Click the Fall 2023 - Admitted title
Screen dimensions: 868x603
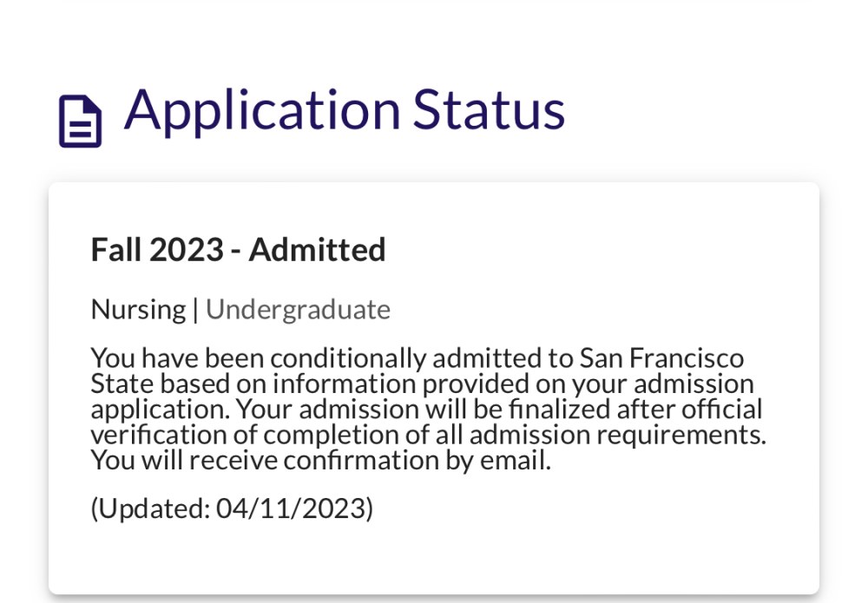pos(238,250)
